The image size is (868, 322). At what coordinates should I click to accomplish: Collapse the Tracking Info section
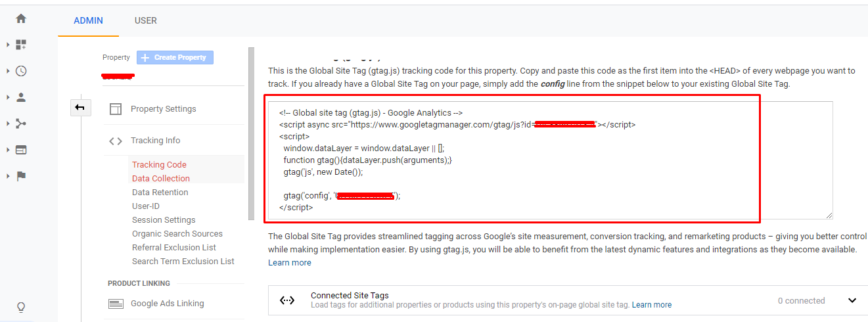pyautogui.click(x=155, y=141)
